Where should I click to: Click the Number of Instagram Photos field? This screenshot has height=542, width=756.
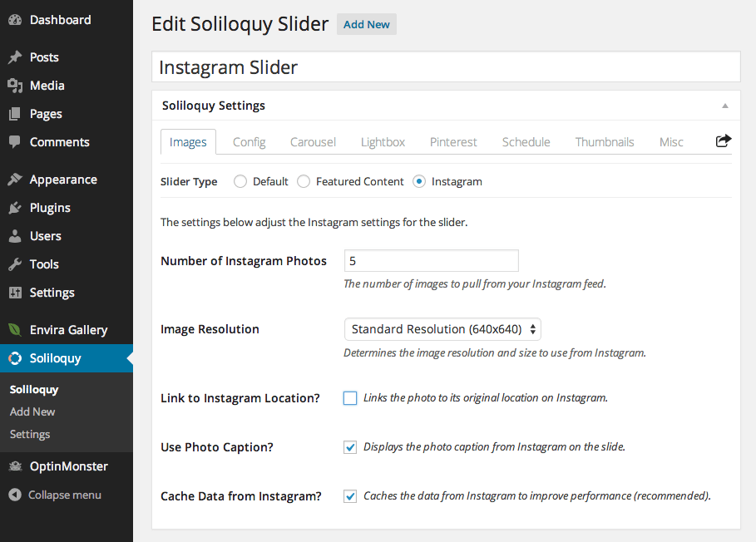pos(432,261)
